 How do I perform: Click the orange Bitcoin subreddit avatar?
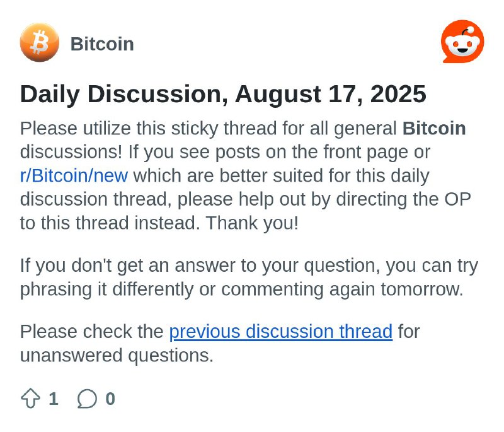[40, 42]
